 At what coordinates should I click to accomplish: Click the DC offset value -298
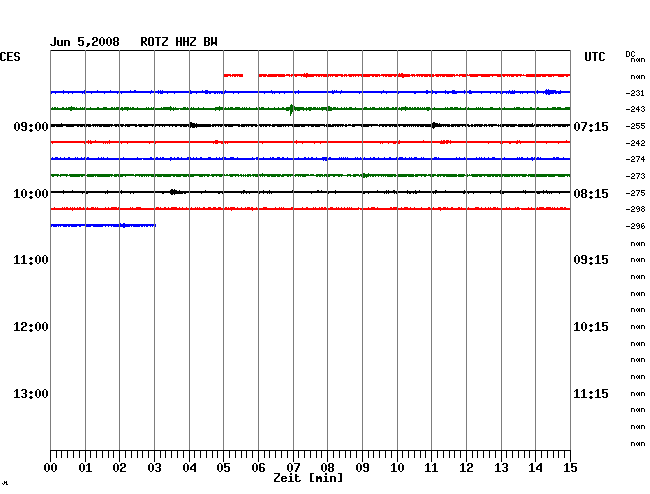tap(635, 209)
